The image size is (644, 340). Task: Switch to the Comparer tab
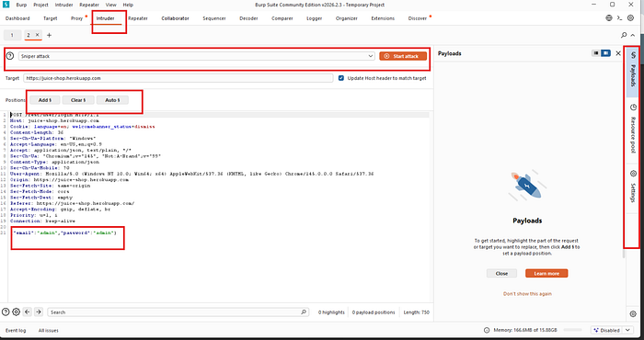tap(282, 18)
